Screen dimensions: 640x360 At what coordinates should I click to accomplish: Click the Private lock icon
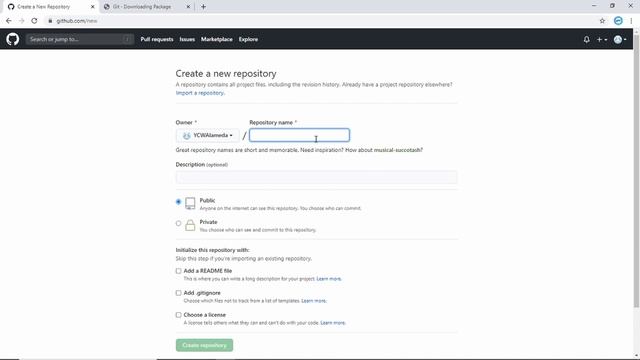pyautogui.click(x=190, y=225)
